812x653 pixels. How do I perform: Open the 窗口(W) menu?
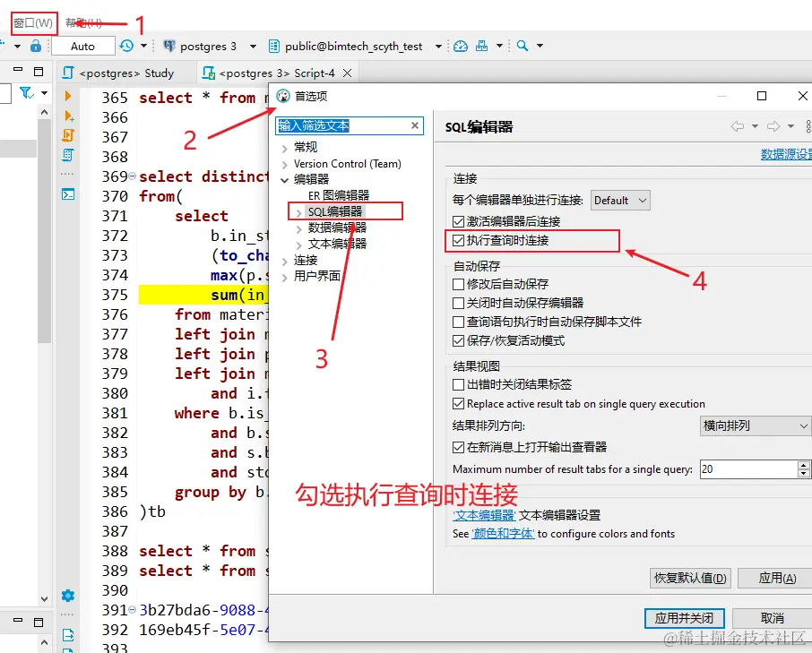pos(33,23)
